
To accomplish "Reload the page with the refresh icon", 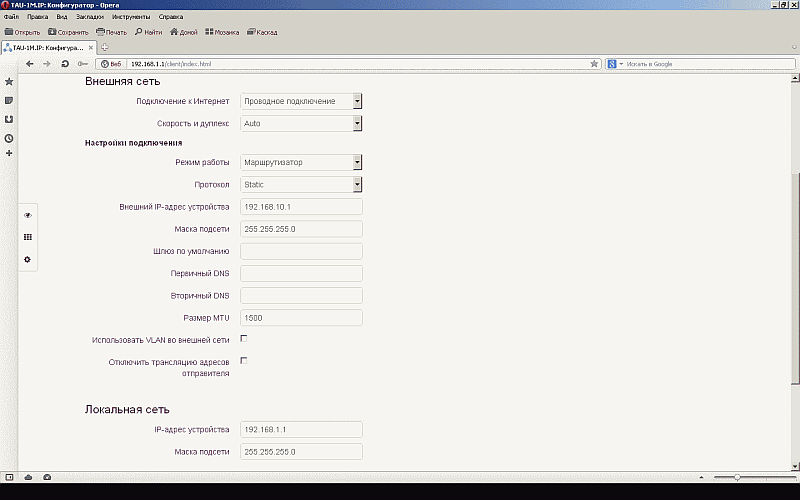I will tap(65, 64).
